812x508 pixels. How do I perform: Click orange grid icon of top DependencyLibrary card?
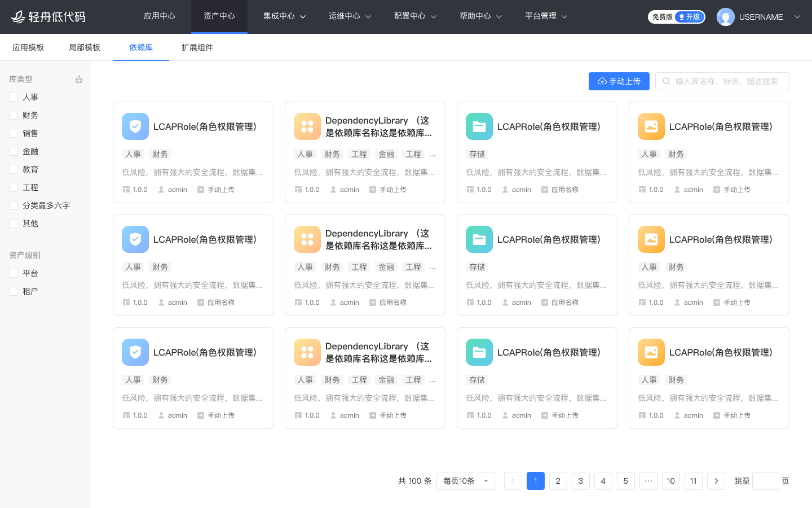coord(307,126)
